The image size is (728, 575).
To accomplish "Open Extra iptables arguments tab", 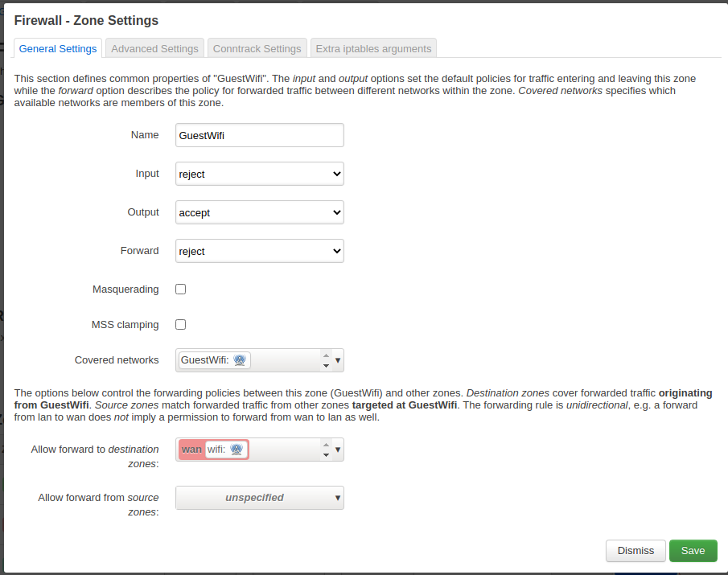I will [x=373, y=48].
